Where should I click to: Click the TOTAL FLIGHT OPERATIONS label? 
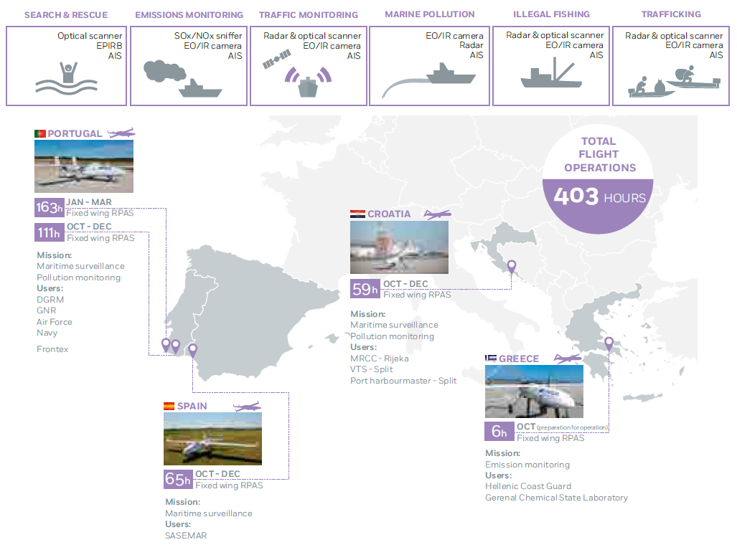(600, 155)
